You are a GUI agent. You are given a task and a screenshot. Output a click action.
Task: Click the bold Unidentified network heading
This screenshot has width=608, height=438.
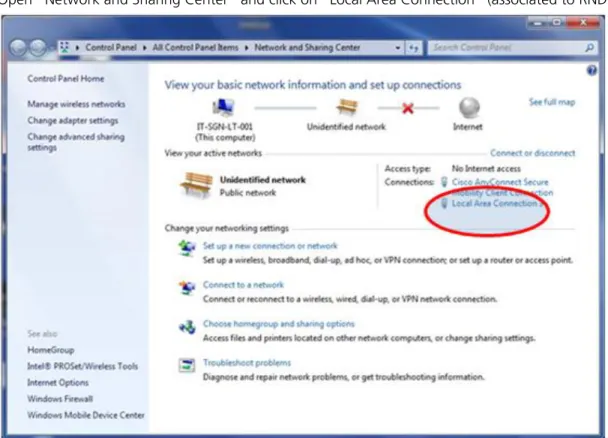click(263, 180)
